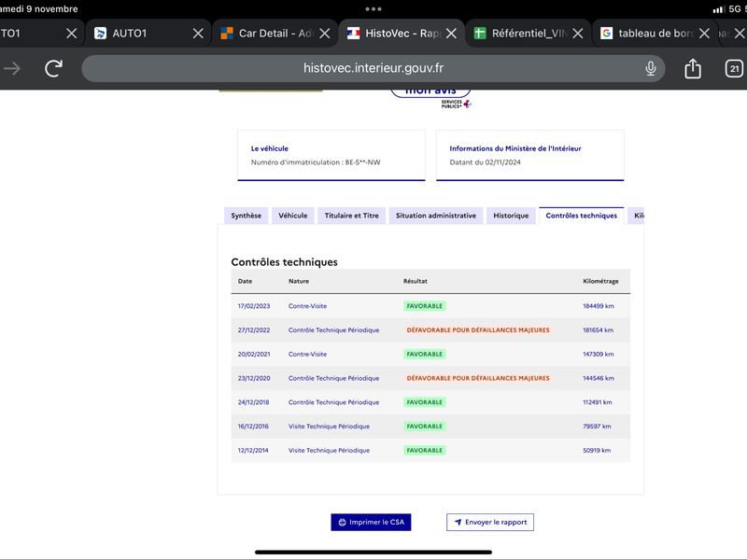Click the 184499 km mileage value
The image size is (747, 560).
pos(599,306)
